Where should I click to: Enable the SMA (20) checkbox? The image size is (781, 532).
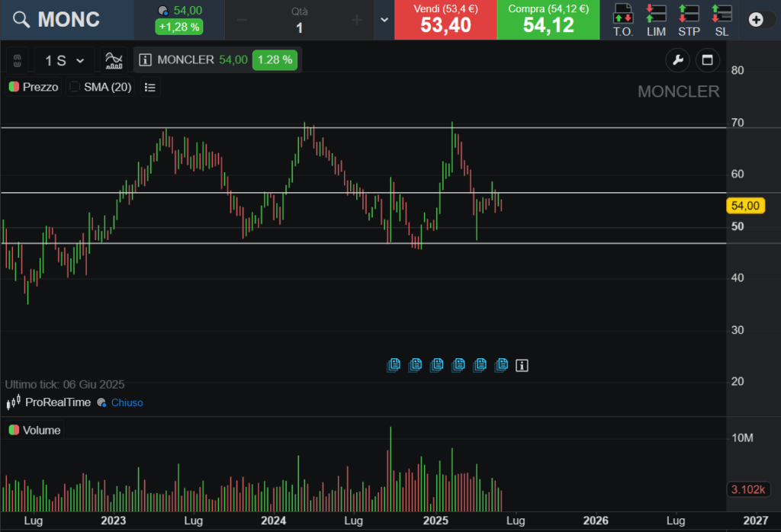coord(75,87)
